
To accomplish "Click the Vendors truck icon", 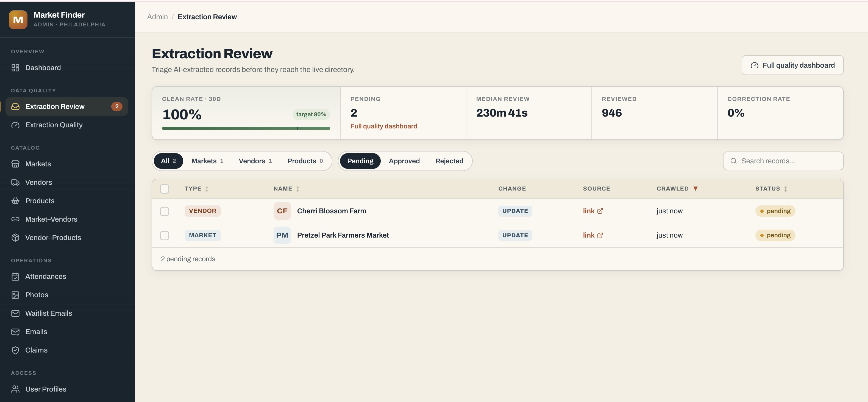I will tap(15, 183).
